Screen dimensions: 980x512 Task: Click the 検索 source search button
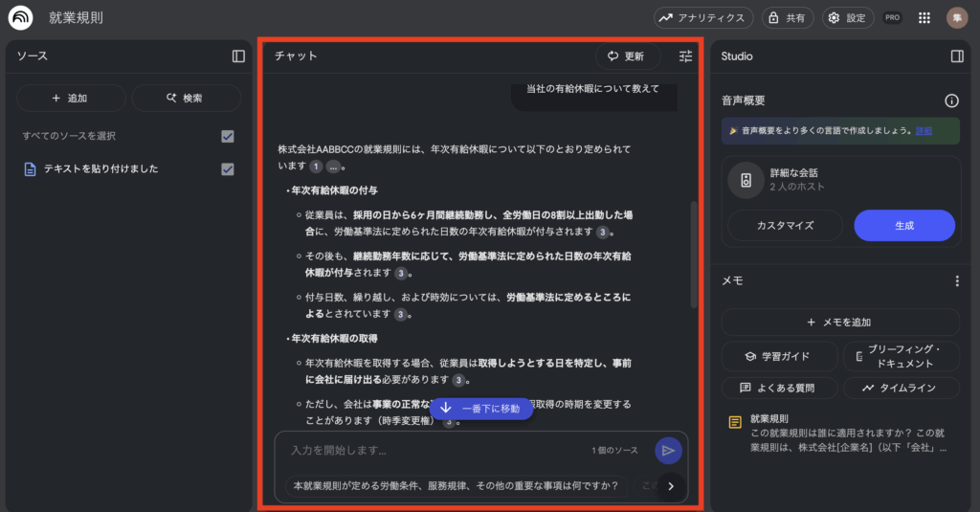(186, 99)
